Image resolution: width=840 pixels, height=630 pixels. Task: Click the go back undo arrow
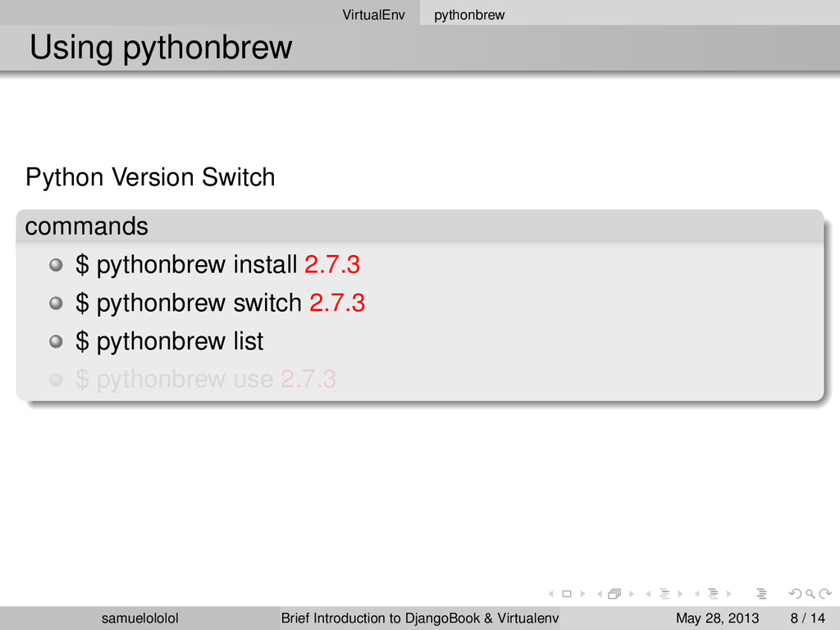click(x=795, y=594)
